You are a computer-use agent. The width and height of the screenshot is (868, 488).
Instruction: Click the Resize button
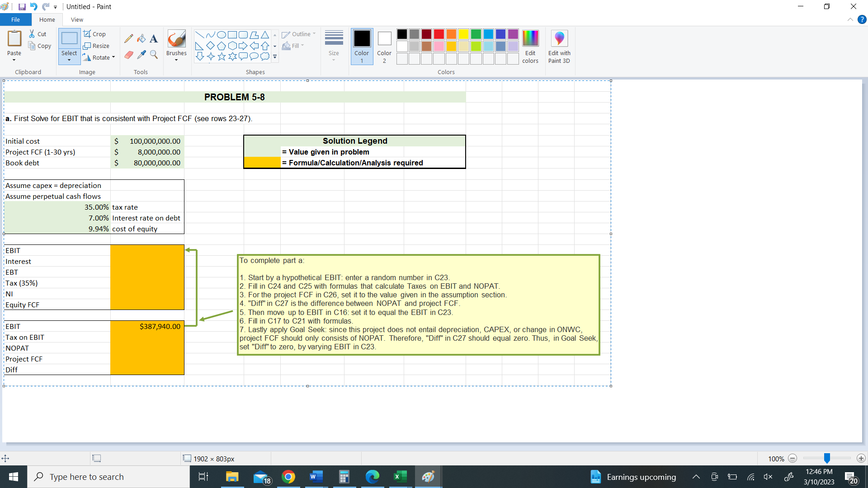(97, 46)
